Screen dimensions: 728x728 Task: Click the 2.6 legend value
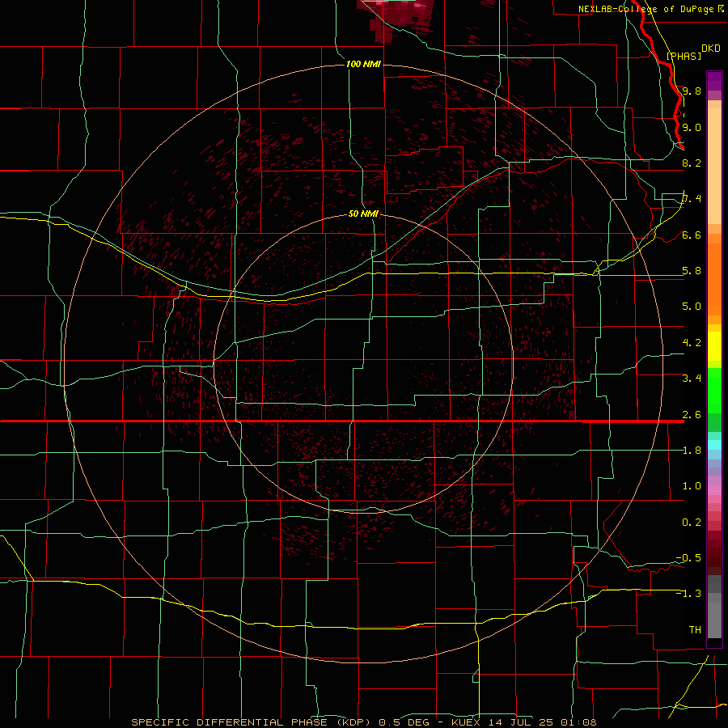[692, 414]
